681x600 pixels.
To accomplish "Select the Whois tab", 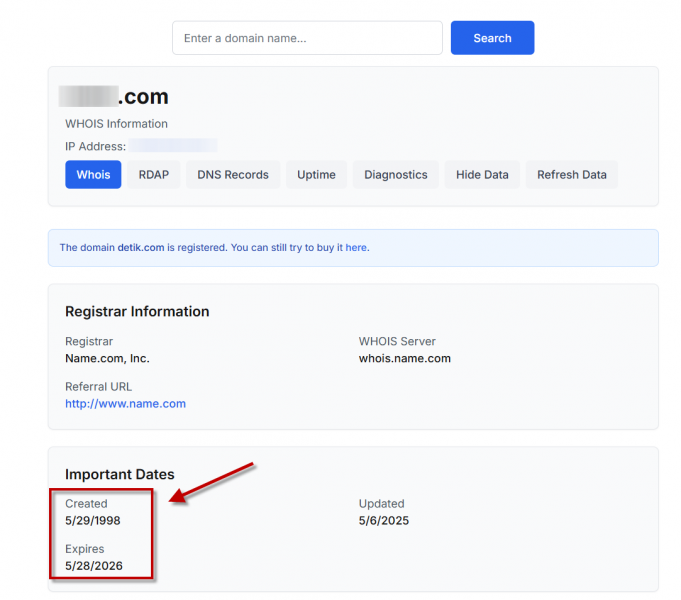I will 93,175.
